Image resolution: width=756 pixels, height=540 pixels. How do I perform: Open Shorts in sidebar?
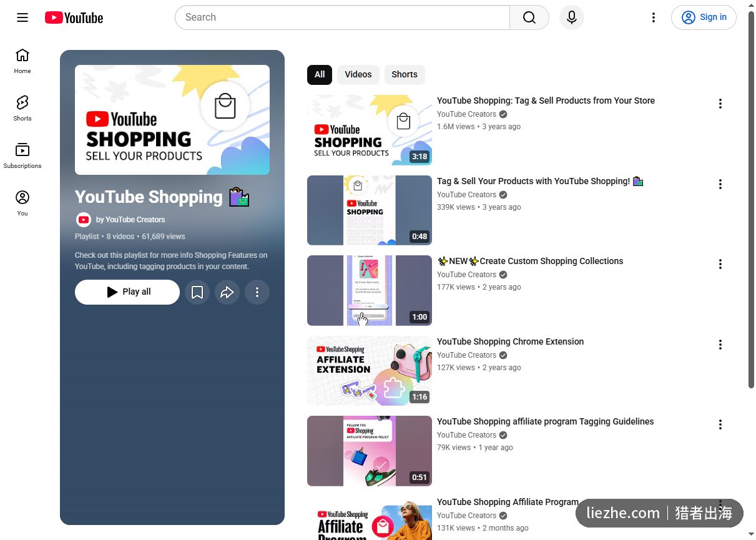click(x=22, y=109)
